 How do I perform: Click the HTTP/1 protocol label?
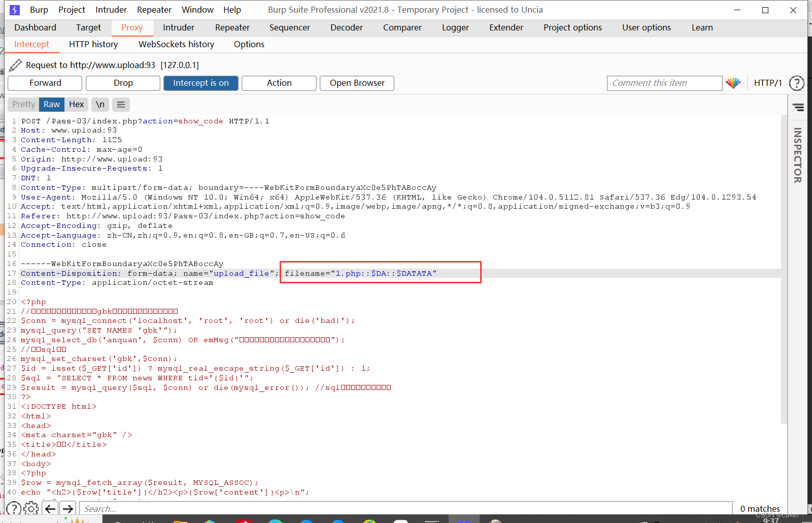coord(768,83)
